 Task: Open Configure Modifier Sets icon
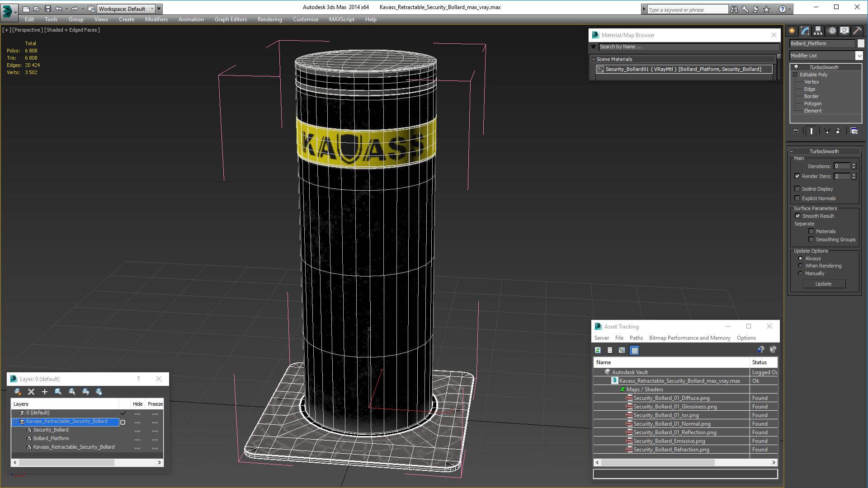click(x=854, y=131)
